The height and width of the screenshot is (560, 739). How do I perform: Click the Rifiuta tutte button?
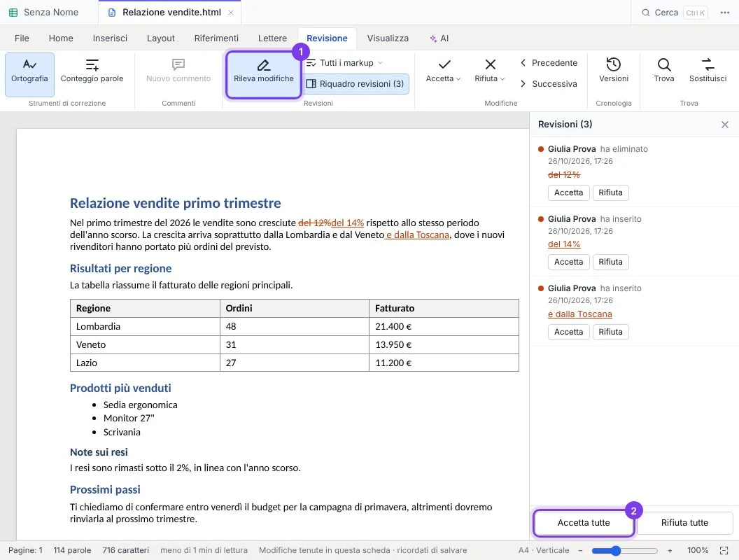point(684,523)
